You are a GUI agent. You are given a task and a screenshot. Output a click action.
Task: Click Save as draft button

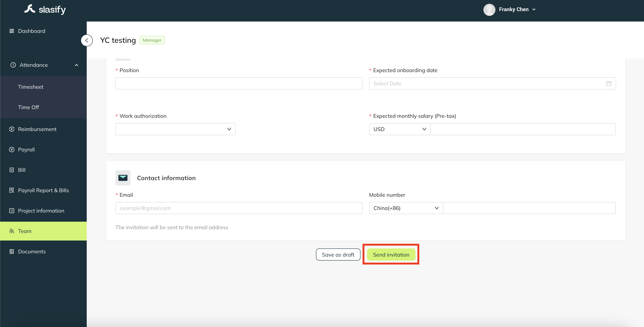point(338,255)
